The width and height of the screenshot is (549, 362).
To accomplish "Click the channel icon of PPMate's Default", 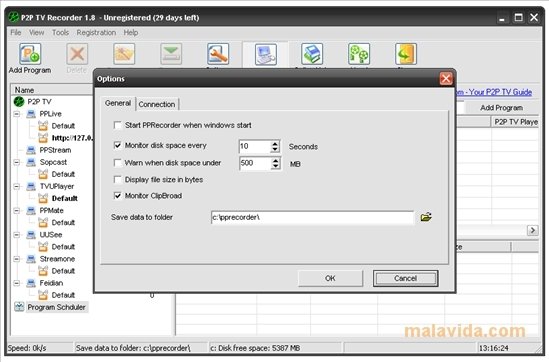I will click(x=43, y=222).
